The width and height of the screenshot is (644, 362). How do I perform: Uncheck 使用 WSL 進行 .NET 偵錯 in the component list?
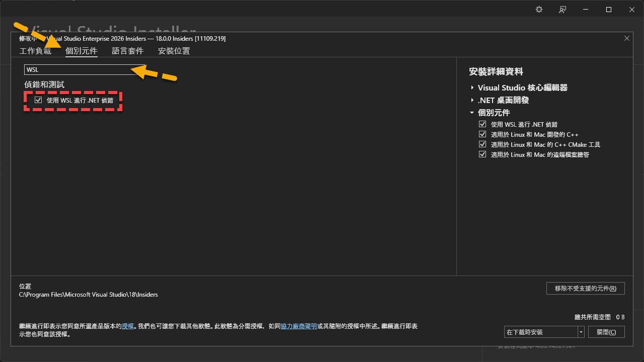[38, 100]
